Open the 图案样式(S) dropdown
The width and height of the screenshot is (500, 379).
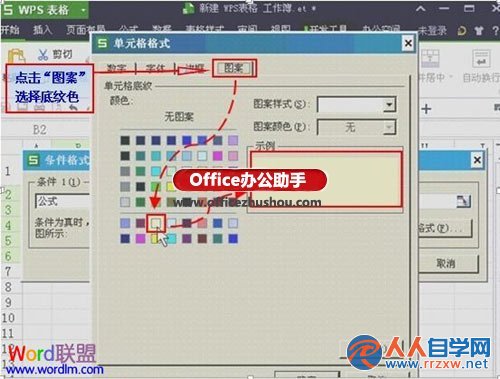click(x=389, y=105)
